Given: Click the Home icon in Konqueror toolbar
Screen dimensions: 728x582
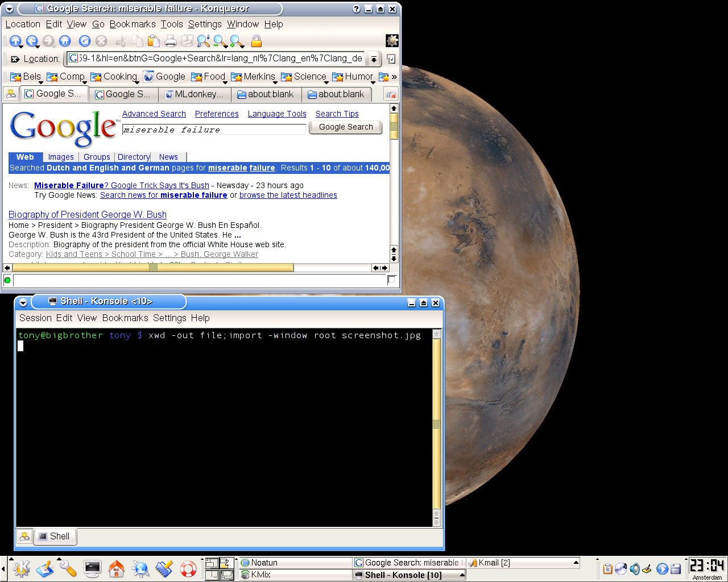Looking at the screenshot, I should pos(65,41).
